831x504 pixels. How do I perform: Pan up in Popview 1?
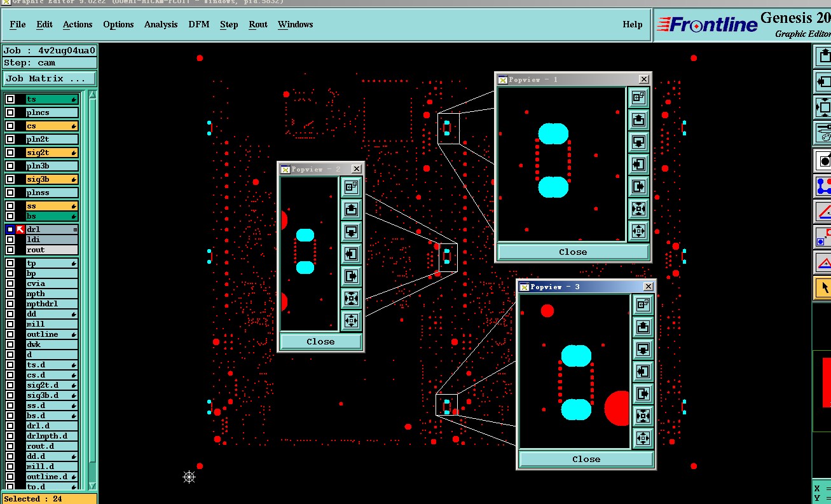coord(638,119)
